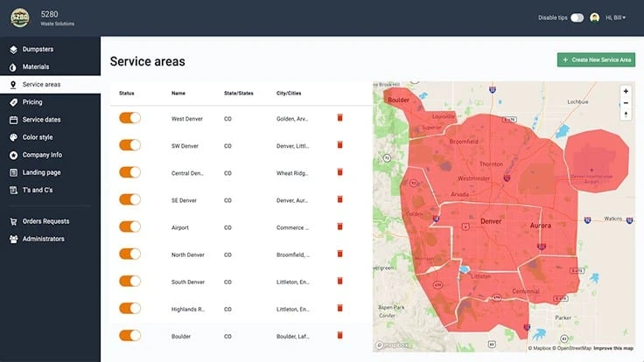
Task: Zoom out on the map
Action: (626, 102)
